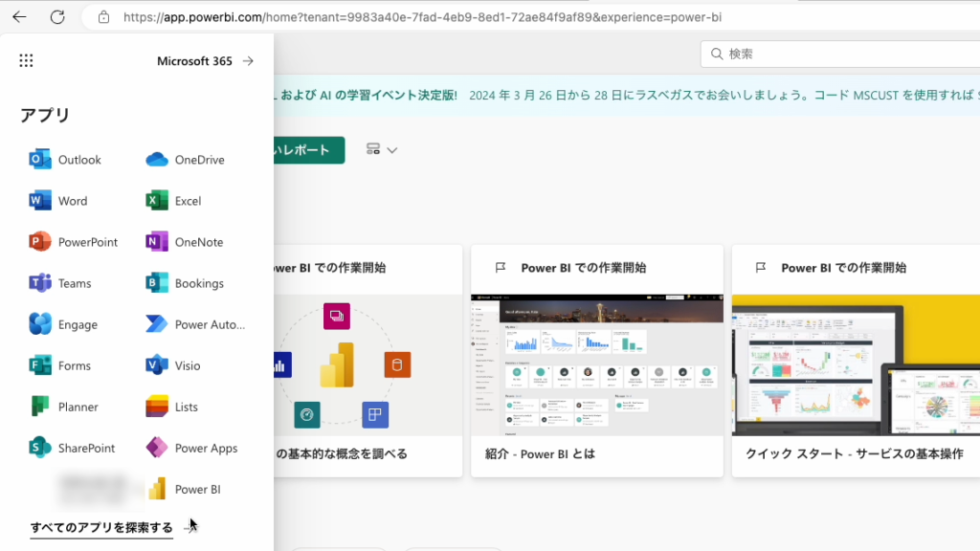The height and width of the screenshot is (551, 980).
Task: Open the クイック スタート card thumbnail
Action: (856, 364)
